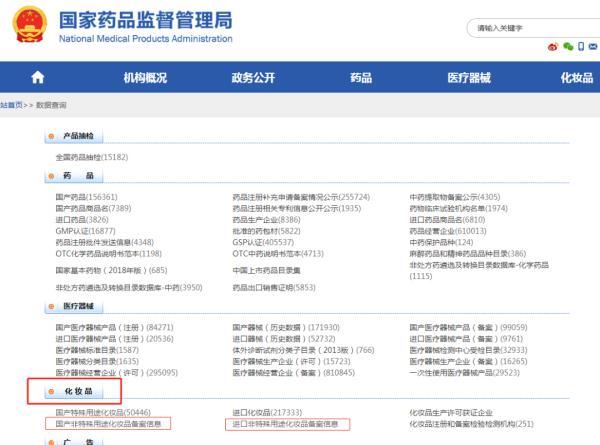600x445 pixels.
Task: Open 国产非特殊用途化妆品备案信息 link
Action: coord(108,424)
